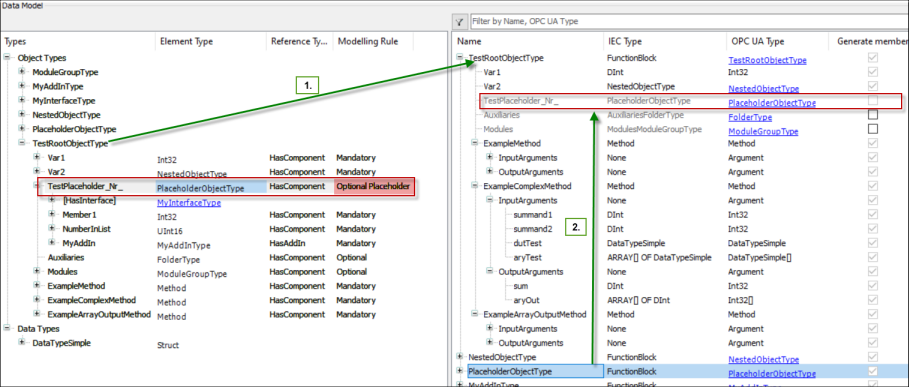Expand PlaceholderObjectType in the Types tree
This screenshot has height=387, width=909.
[x=22, y=129]
